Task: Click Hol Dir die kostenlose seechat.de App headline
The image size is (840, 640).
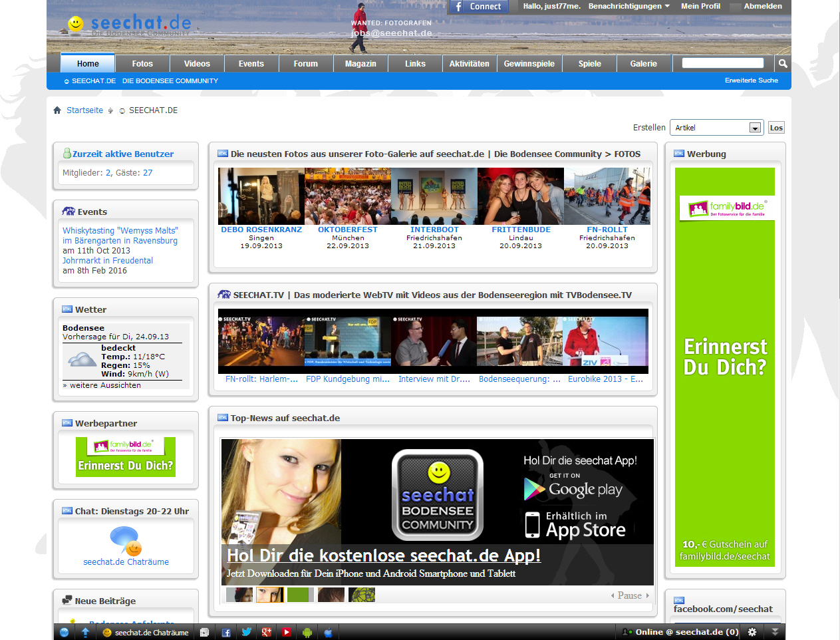Action: click(384, 556)
